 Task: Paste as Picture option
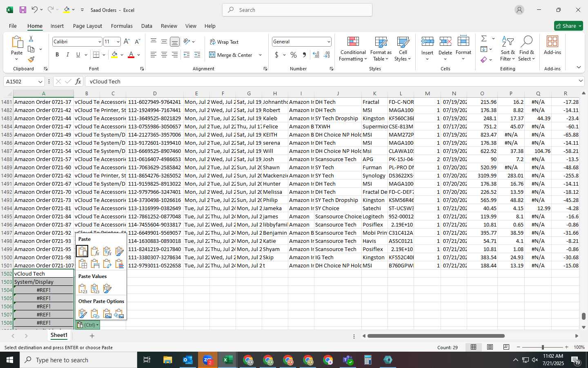tap(107, 314)
